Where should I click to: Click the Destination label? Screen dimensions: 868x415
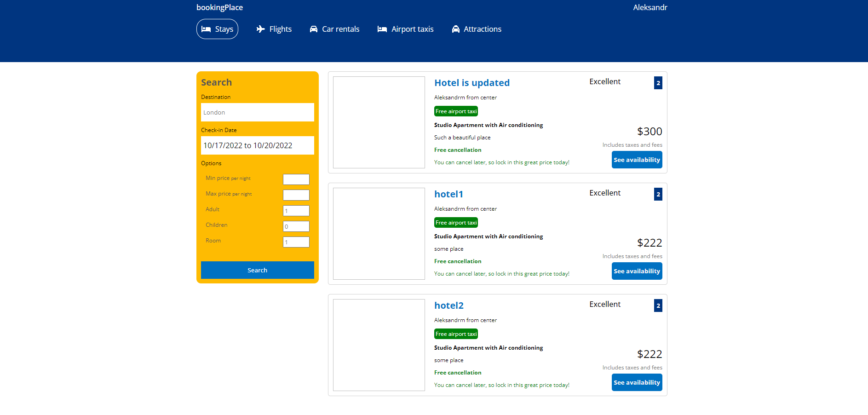tap(216, 97)
